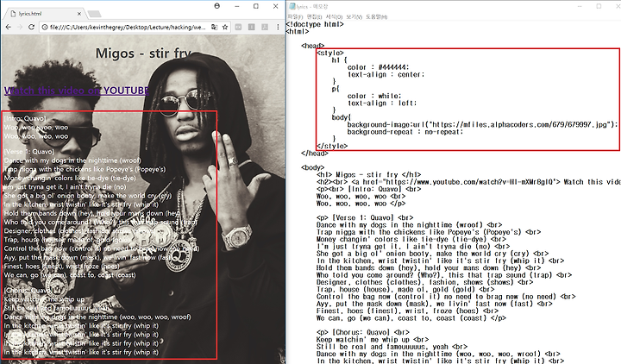Bookmark this page with the star
This screenshot has height=364, width=621.
[225, 28]
